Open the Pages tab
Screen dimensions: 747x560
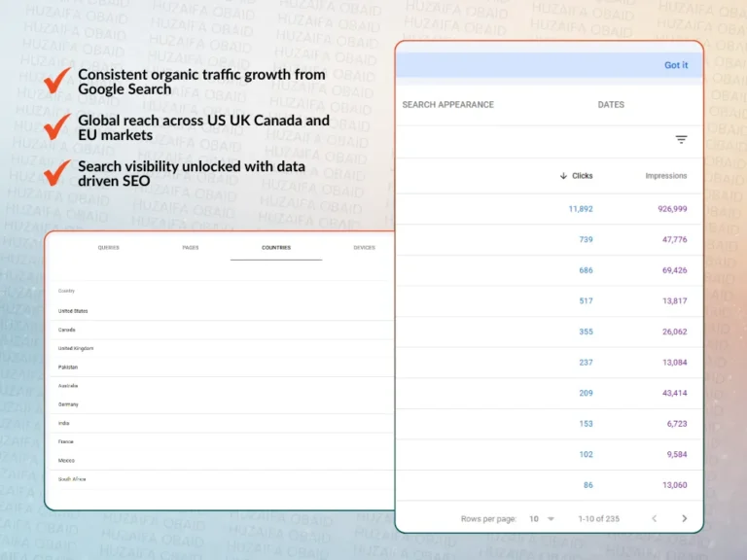(x=191, y=248)
